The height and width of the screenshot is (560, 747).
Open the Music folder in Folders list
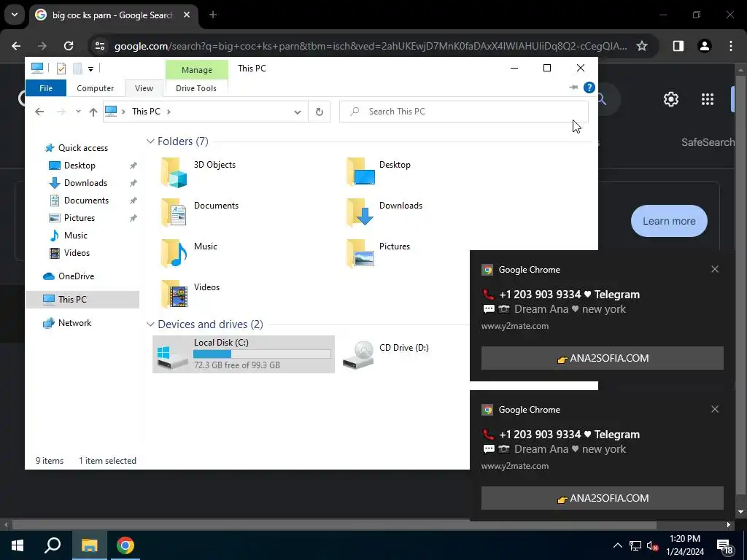(190, 254)
